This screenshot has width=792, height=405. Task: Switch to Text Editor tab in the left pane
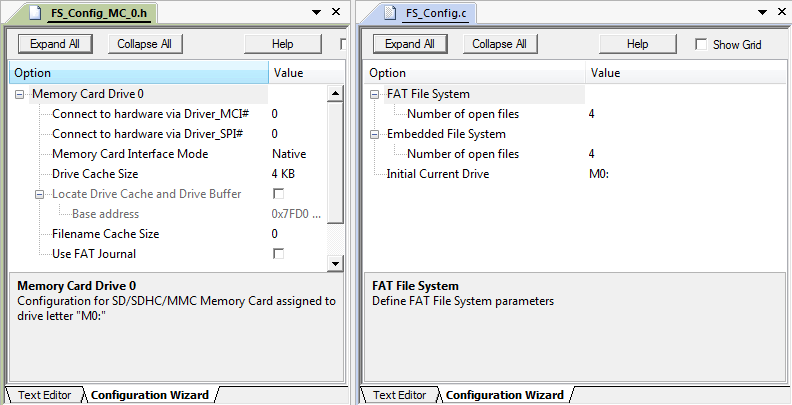click(43, 395)
